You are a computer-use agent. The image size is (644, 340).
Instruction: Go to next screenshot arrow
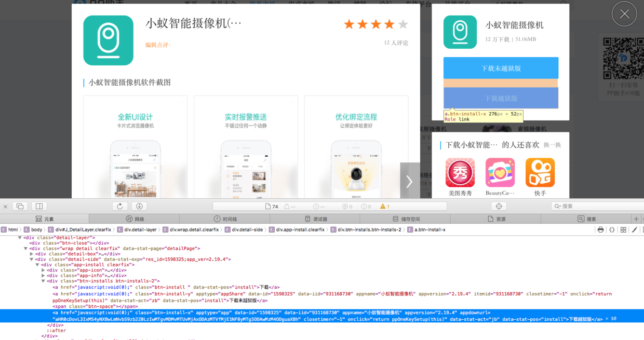tap(409, 181)
